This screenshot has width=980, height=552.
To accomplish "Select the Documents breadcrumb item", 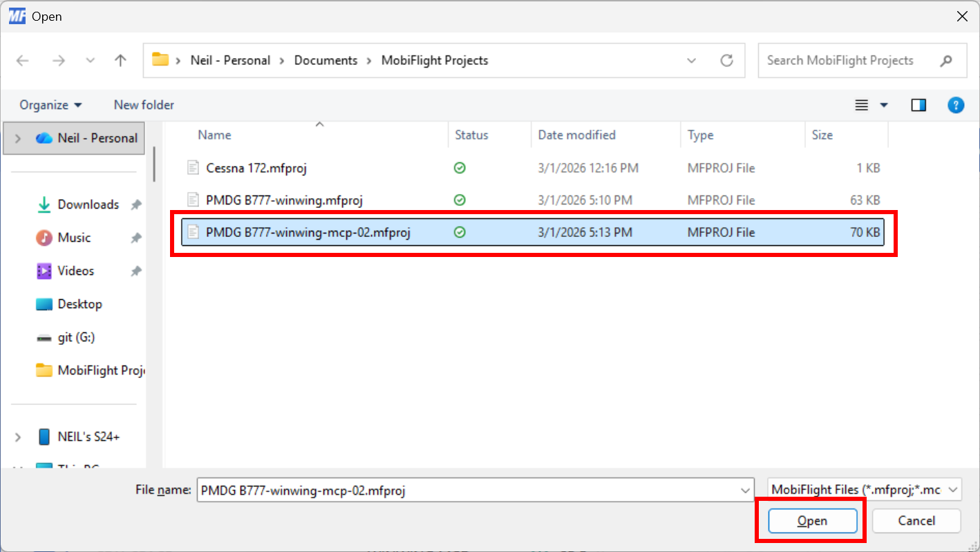I will pos(326,60).
